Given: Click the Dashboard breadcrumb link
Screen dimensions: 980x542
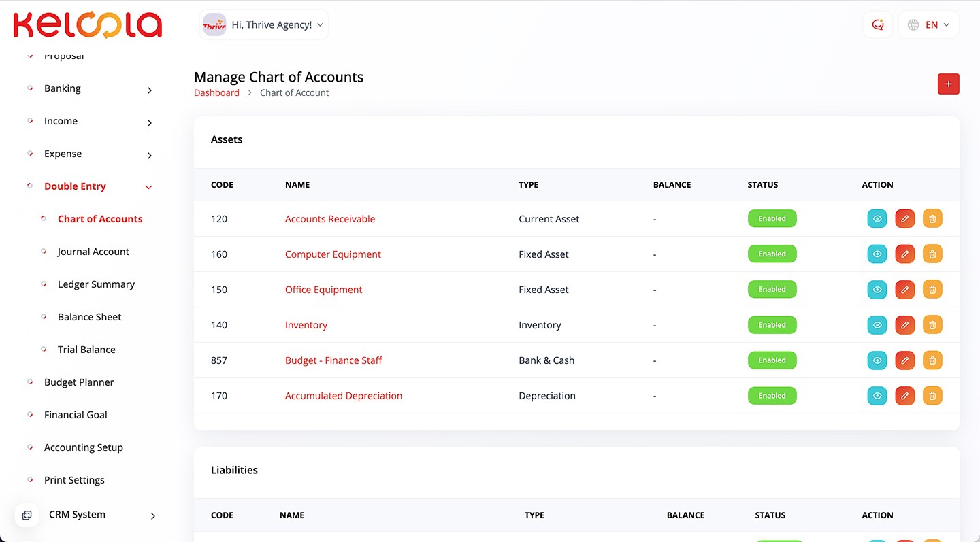Looking at the screenshot, I should 216,93.
